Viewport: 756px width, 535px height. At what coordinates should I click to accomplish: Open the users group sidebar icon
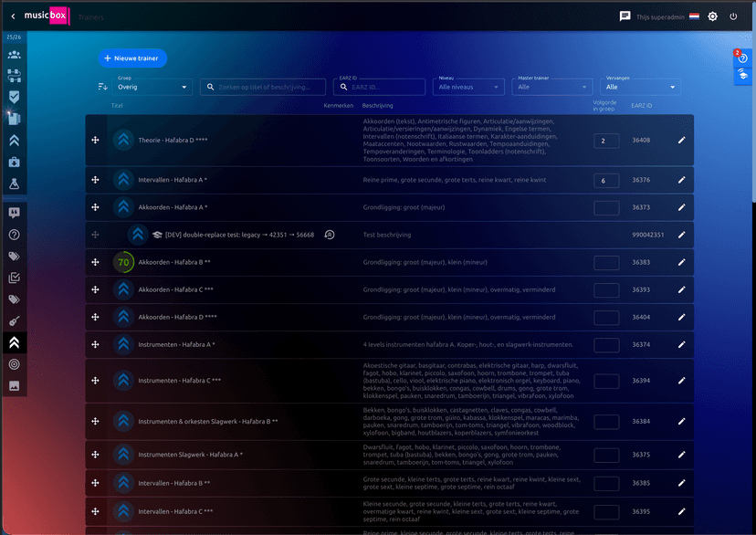tap(14, 55)
